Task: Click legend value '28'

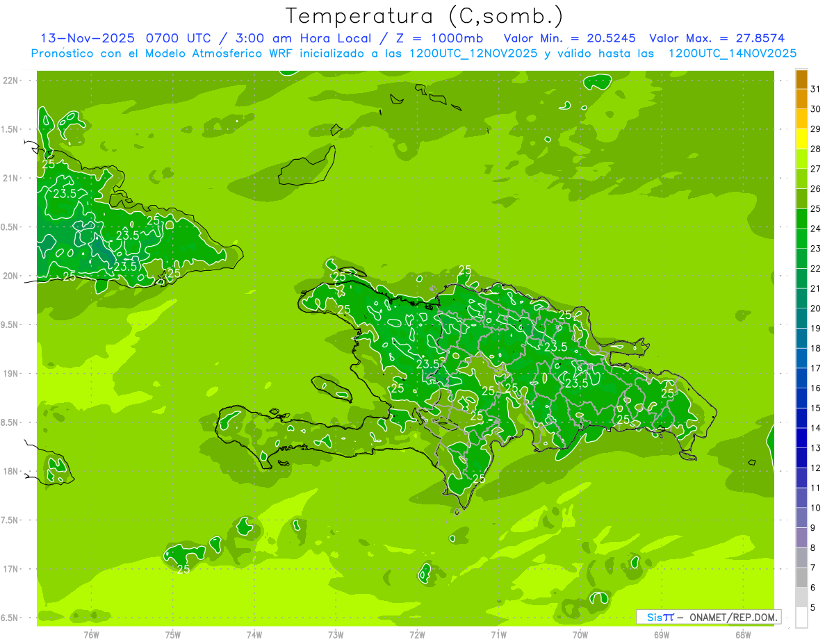Action: (816, 149)
